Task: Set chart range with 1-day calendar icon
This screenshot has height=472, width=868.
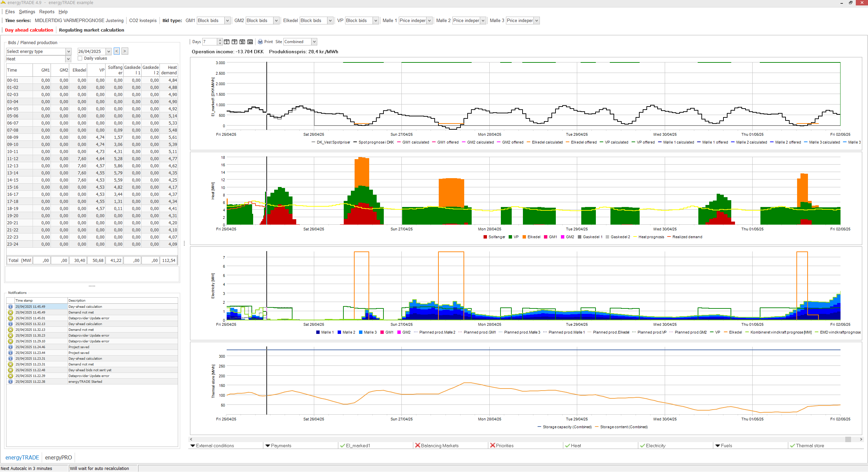Action: click(x=227, y=42)
